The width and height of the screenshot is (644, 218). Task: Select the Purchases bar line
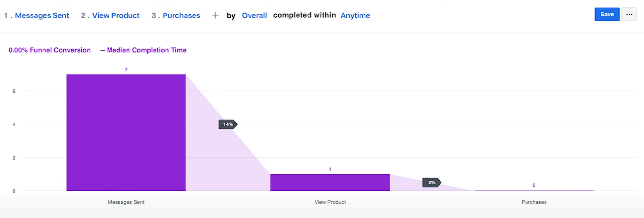[534, 190]
